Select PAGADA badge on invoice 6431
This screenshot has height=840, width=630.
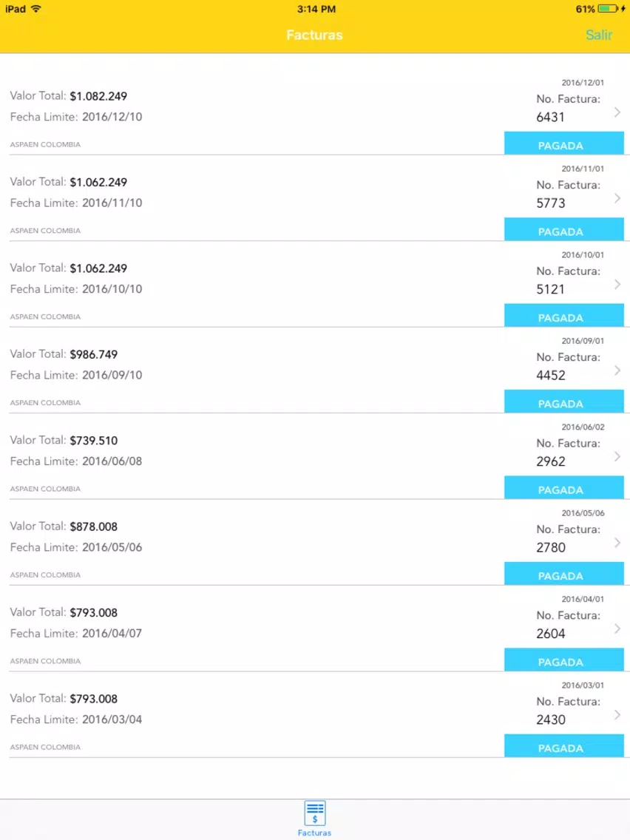point(563,143)
